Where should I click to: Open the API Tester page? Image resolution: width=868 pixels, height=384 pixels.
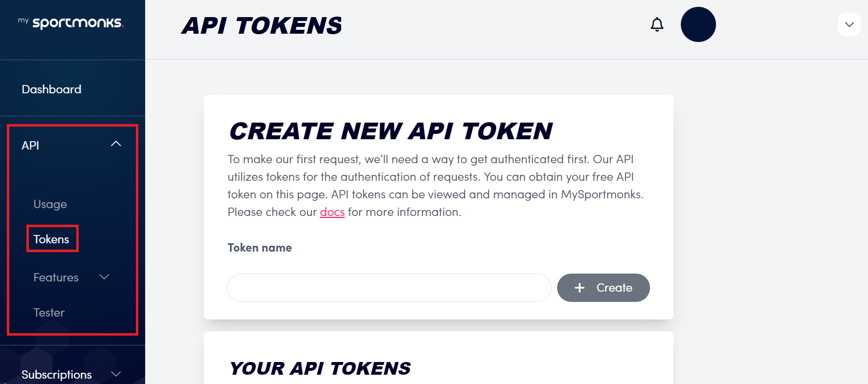(x=49, y=313)
